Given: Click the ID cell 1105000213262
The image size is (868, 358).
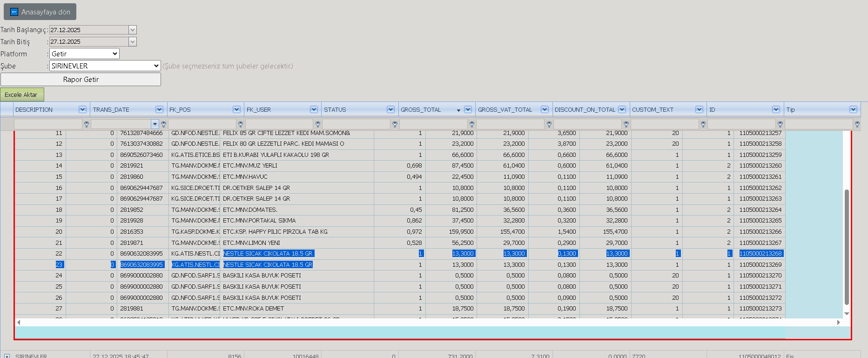Looking at the screenshot, I should pyautogui.click(x=760, y=188).
